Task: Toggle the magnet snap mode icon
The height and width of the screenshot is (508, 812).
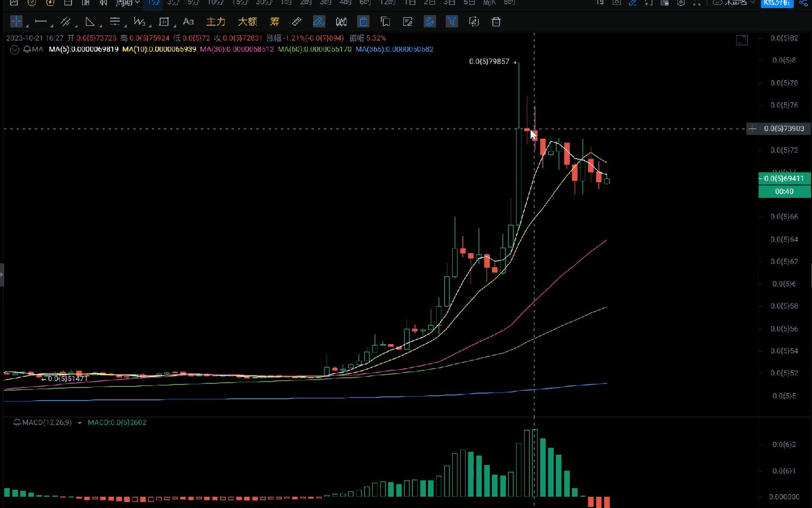Action: pos(430,22)
